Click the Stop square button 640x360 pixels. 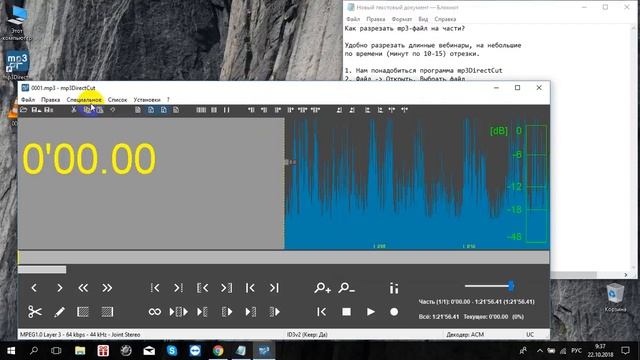point(347,312)
